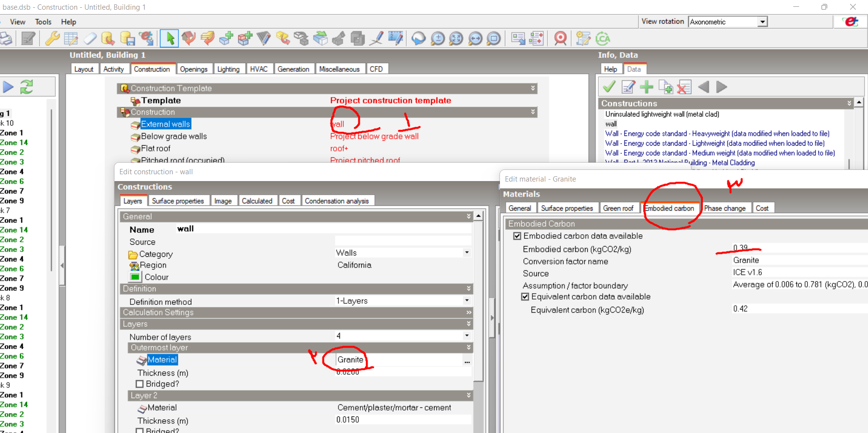Open the Category Walls dropdown
Screen dimensions: 868x433
466,252
